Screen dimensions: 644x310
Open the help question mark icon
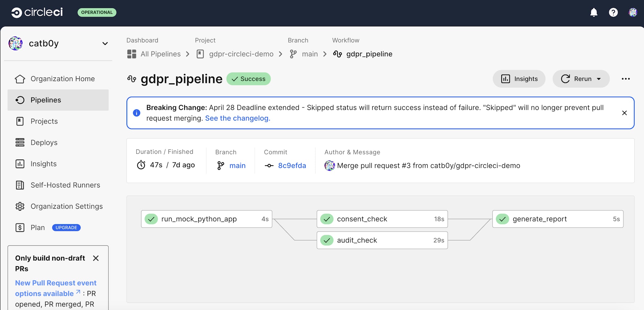613,13
